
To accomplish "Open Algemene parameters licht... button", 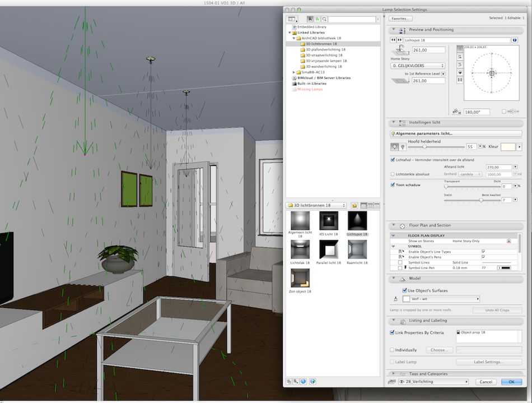I will tap(456, 133).
